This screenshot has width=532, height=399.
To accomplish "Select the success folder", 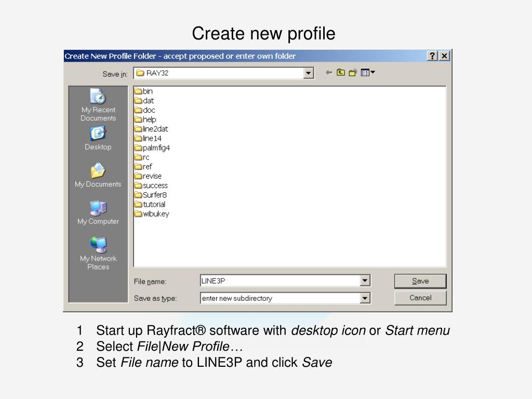I will pos(151,185).
